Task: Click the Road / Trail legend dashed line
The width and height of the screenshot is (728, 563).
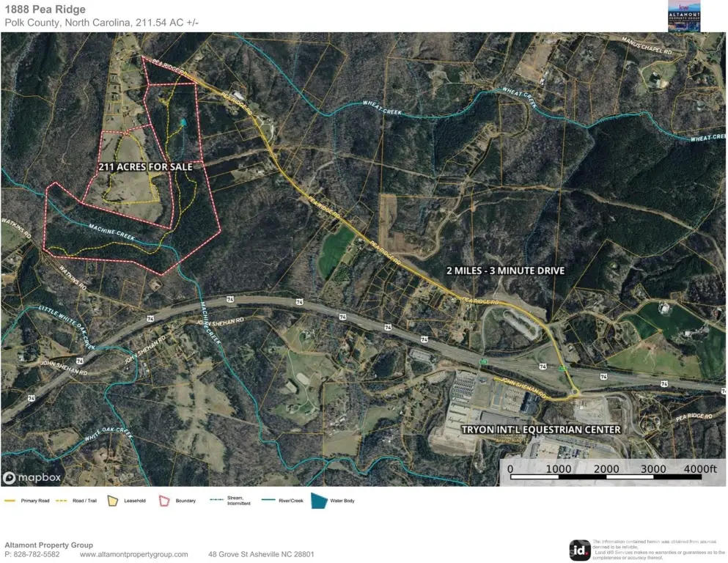Action: tap(62, 501)
